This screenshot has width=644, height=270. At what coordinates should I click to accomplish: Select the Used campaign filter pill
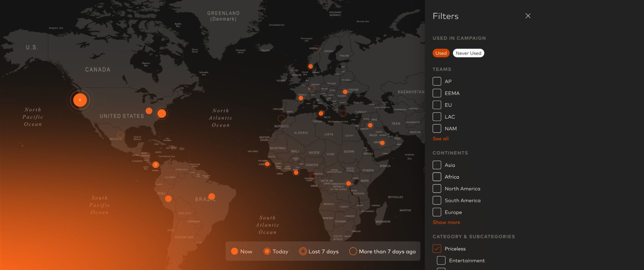pos(441,53)
